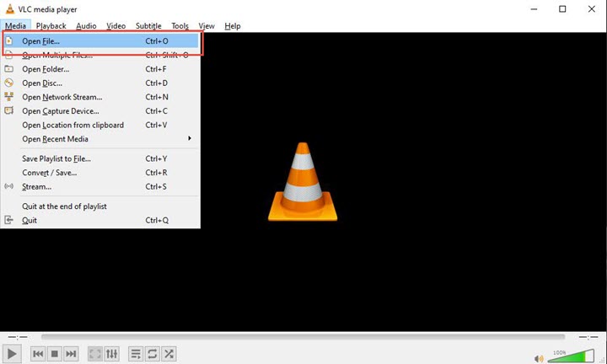Choose Open Disc... menu entry
The image size is (607, 364).
[100, 83]
